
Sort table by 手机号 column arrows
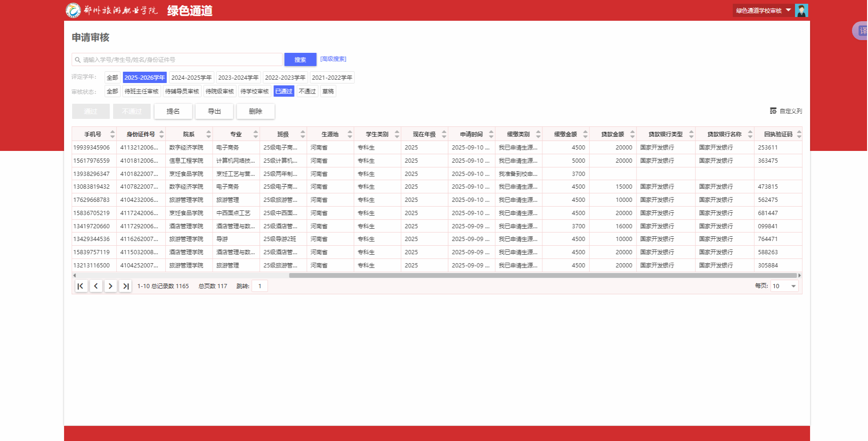pos(112,134)
